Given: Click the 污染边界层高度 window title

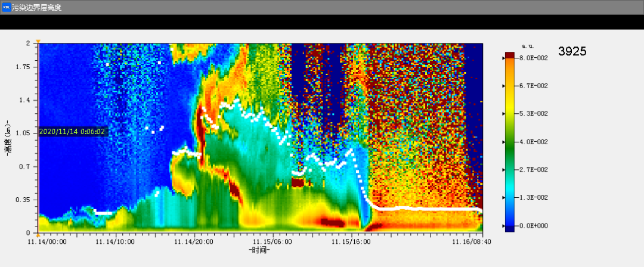Looking at the screenshot, I should click(37, 7).
